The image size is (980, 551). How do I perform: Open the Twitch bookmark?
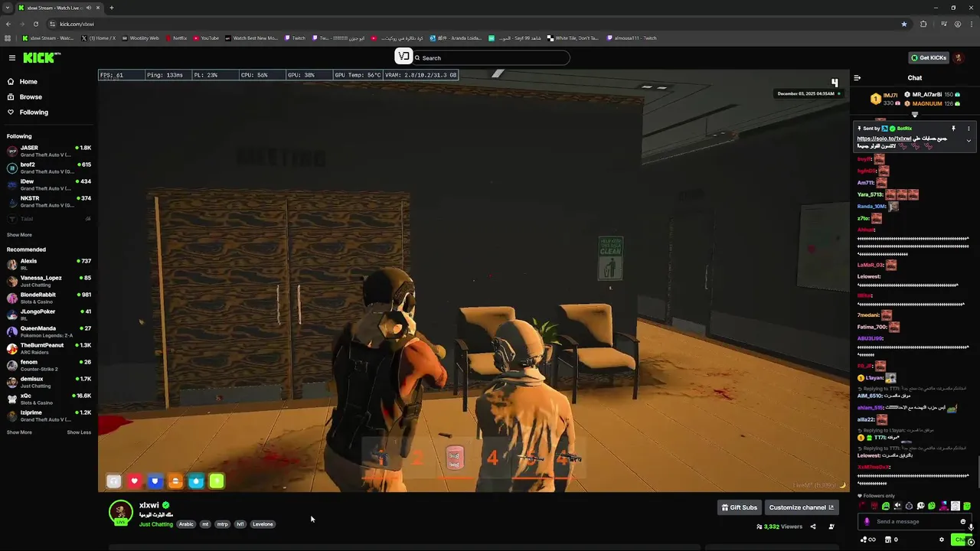click(295, 37)
